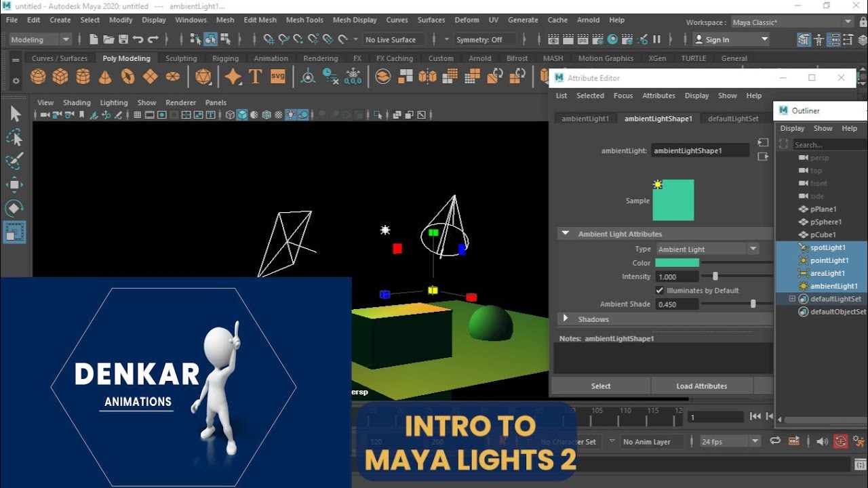Open the Hypershade icon in the status line
This screenshot has height=488, width=868.
[x=613, y=39]
